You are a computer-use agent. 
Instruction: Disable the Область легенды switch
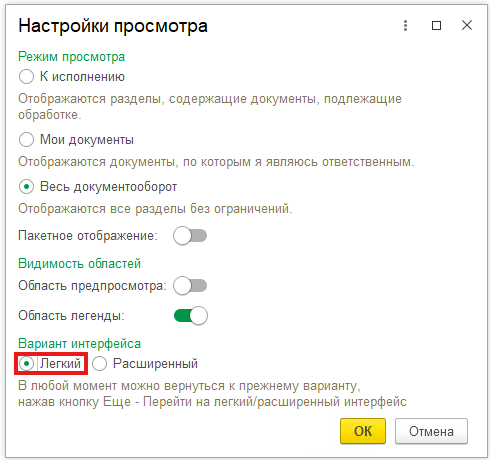pyautogui.click(x=190, y=316)
